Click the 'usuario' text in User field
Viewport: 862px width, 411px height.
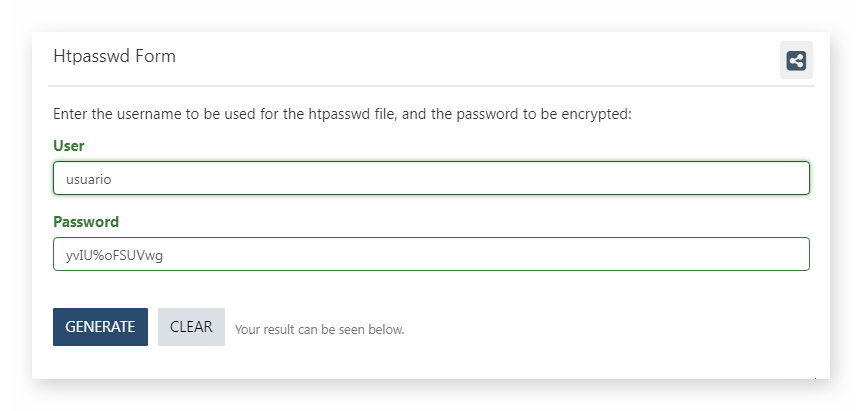(x=89, y=179)
